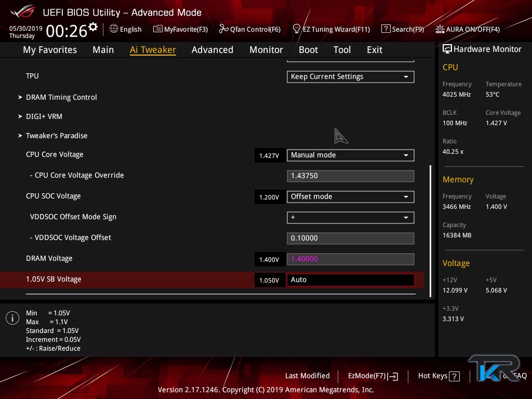The height and width of the screenshot is (399, 532).
Task: Click the DRAM Voltage 1.40000 field
Action: (351, 259)
